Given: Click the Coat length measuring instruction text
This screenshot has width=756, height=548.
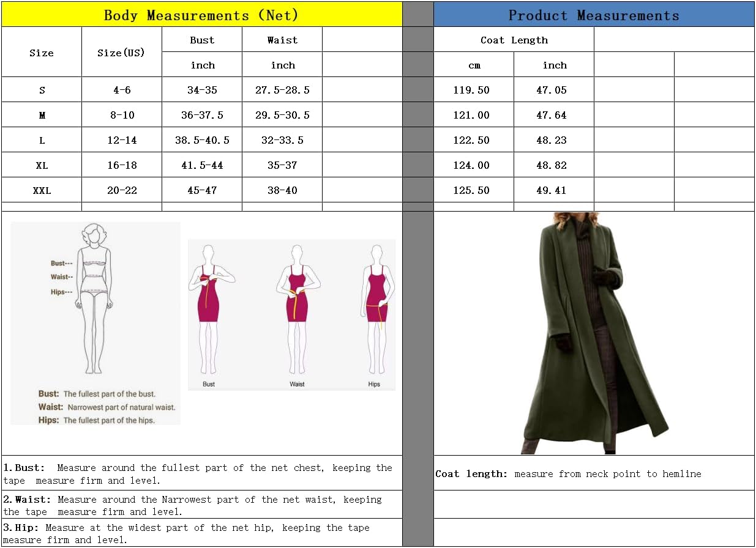Looking at the screenshot, I should pos(568,473).
